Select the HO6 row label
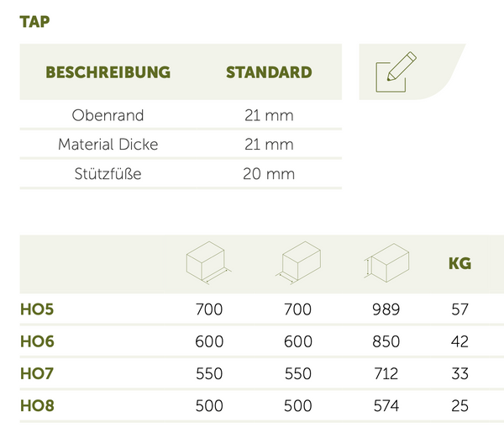 coord(37,341)
